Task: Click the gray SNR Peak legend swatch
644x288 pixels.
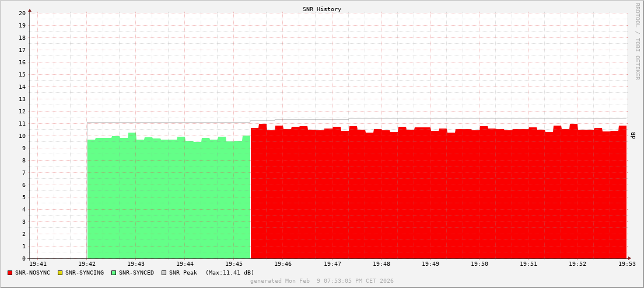Action: 164,273
